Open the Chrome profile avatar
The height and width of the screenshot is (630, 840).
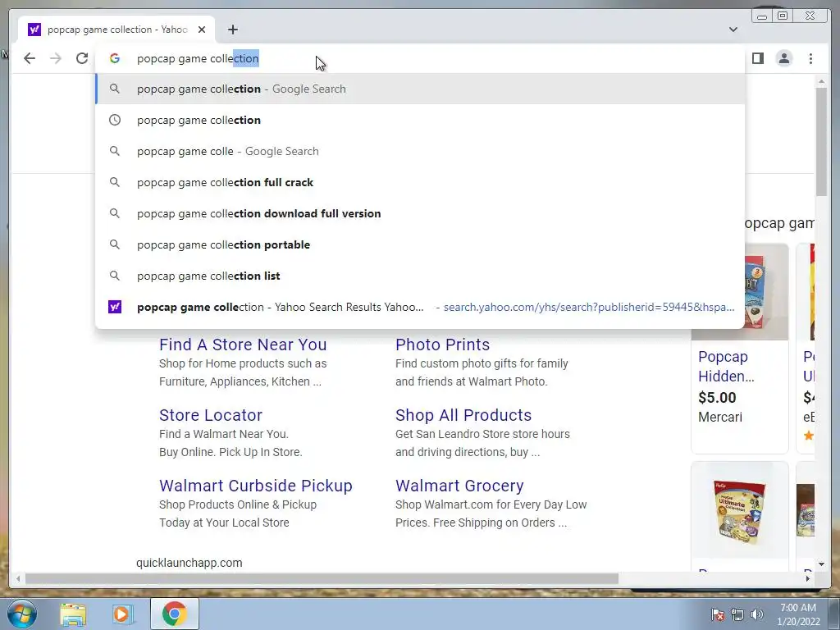[783, 58]
